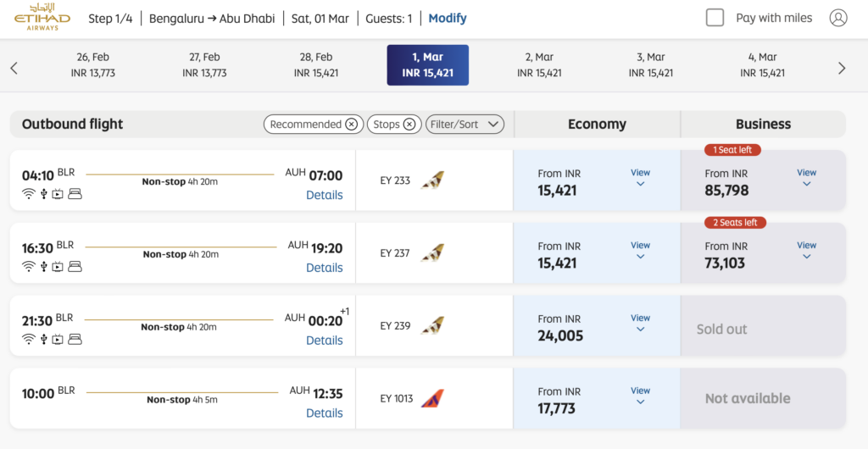The height and width of the screenshot is (449, 868).
Task: Open the user profile icon
Action: coord(838,18)
